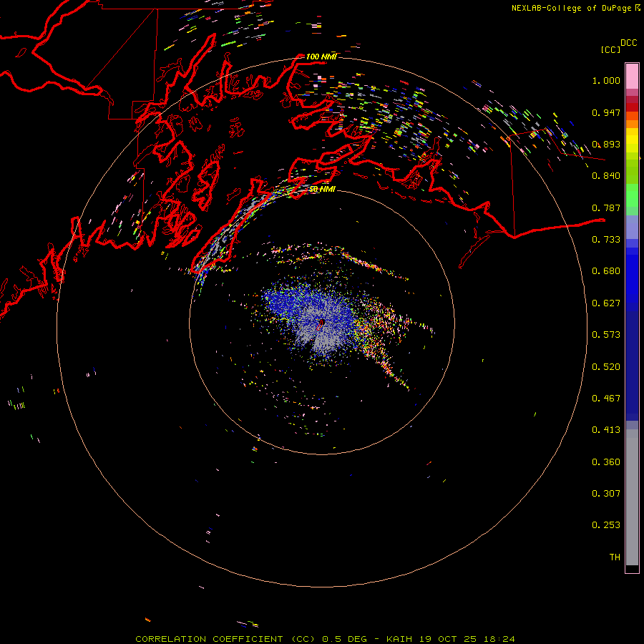Click the 0.787 legend value
The height and width of the screenshot is (644, 644).
click(x=606, y=208)
